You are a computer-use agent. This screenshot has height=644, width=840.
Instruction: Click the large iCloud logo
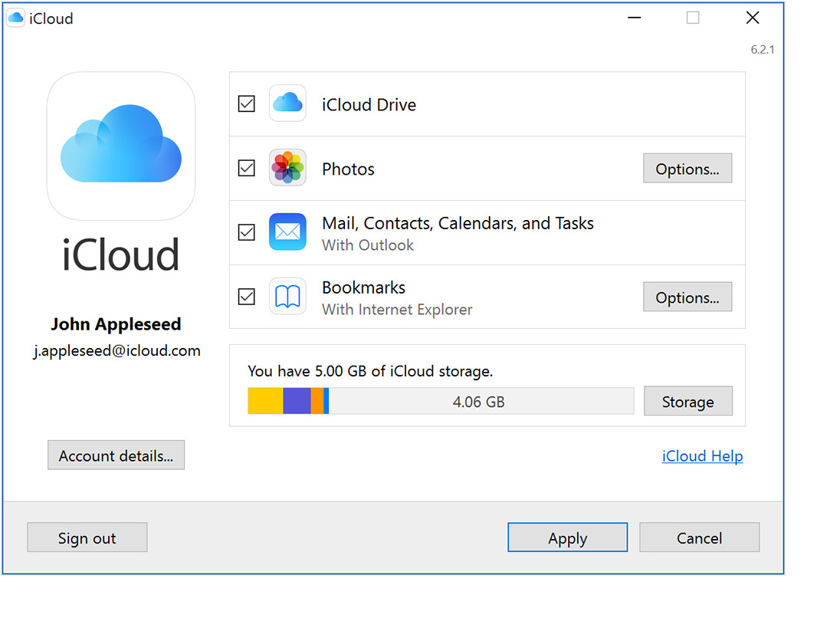tap(121, 146)
